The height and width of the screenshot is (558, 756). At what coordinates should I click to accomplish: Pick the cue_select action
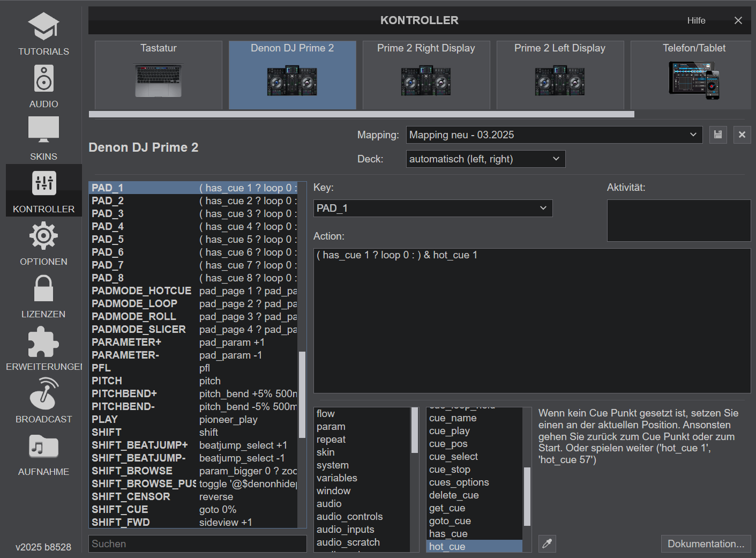pos(475,457)
